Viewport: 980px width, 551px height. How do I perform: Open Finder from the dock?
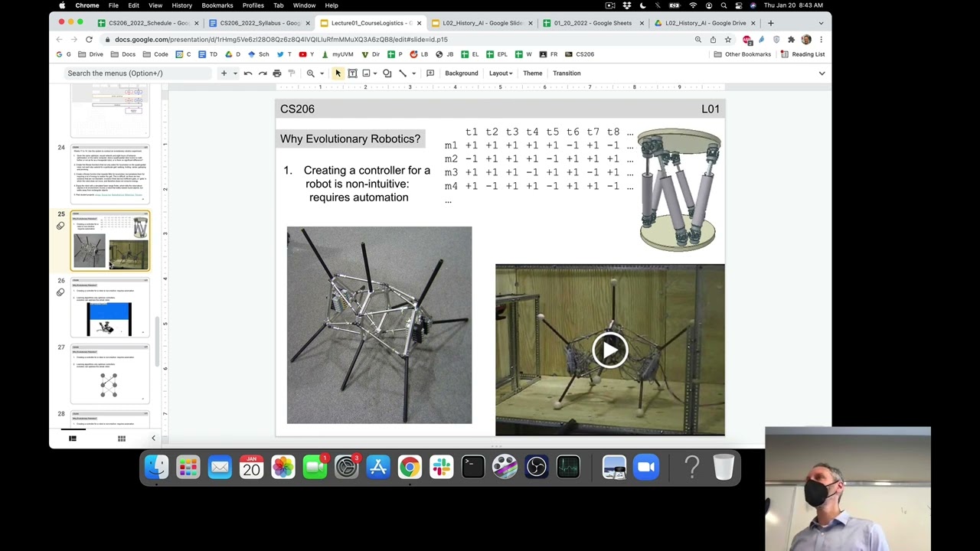pos(156,467)
